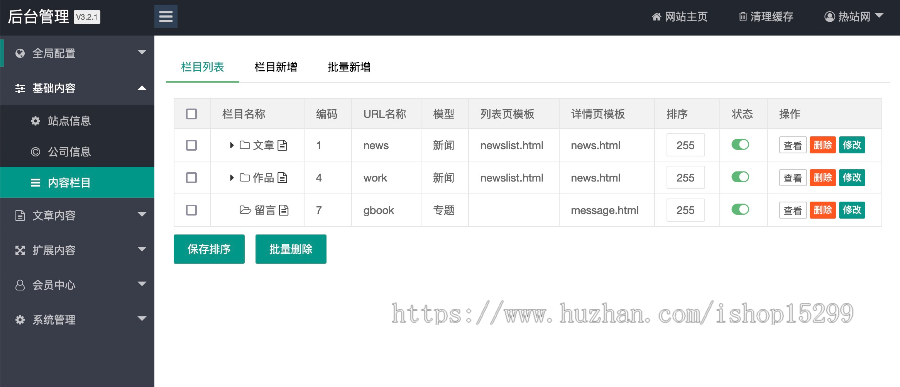This screenshot has height=387, width=900.
Task: Collapse the 基础内容 sidebar menu arrow
Action: [142, 88]
